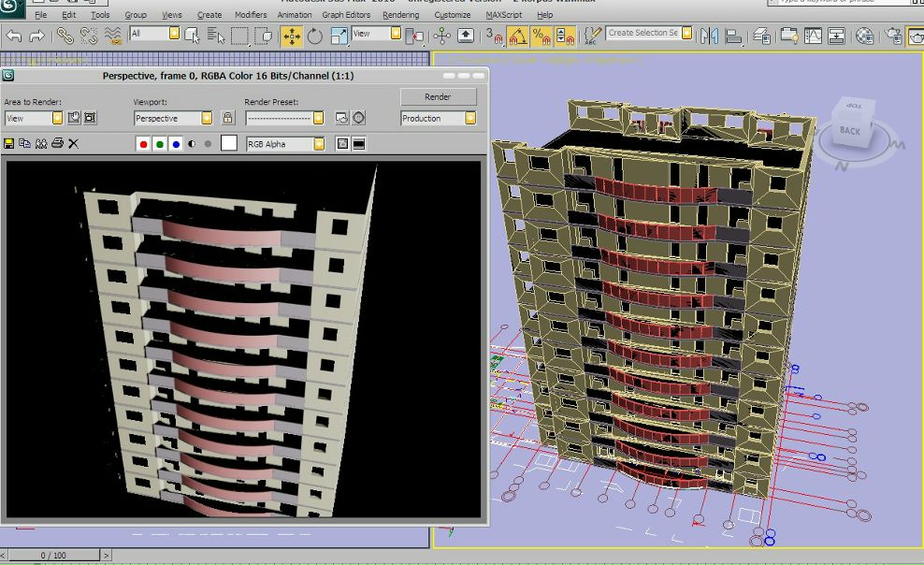Save the rendered image with disk icon
This screenshot has height=565, width=924.
(x=9, y=144)
